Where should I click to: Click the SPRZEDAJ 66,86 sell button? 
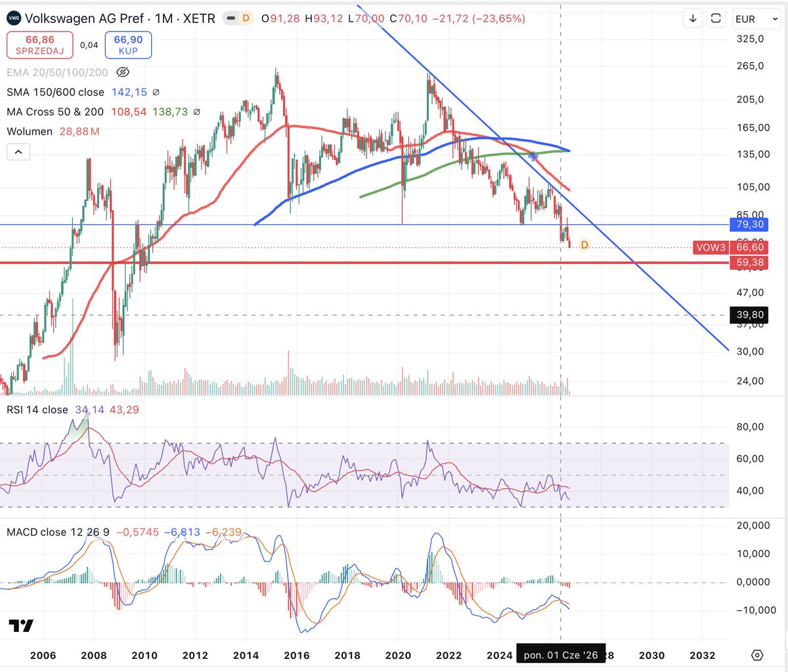click(40, 45)
